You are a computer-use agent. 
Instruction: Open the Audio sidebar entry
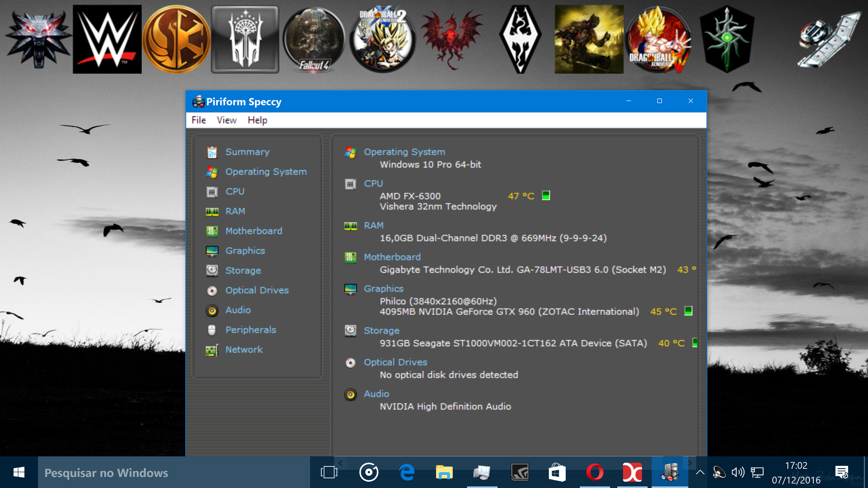point(238,310)
